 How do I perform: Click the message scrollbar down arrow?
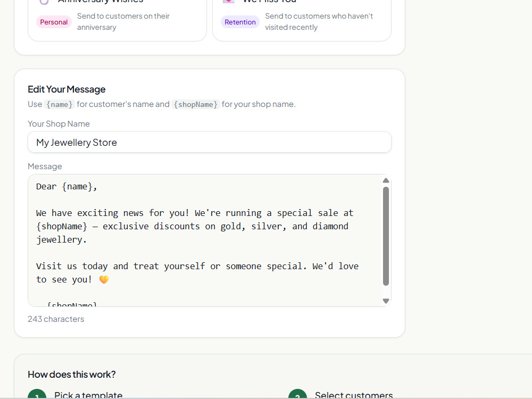coord(386,301)
